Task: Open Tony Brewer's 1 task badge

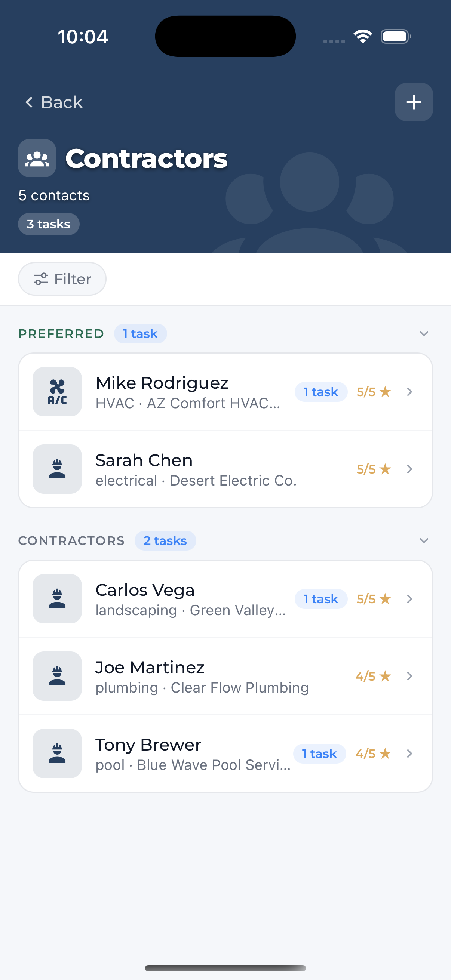Action: tap(319, 754)
